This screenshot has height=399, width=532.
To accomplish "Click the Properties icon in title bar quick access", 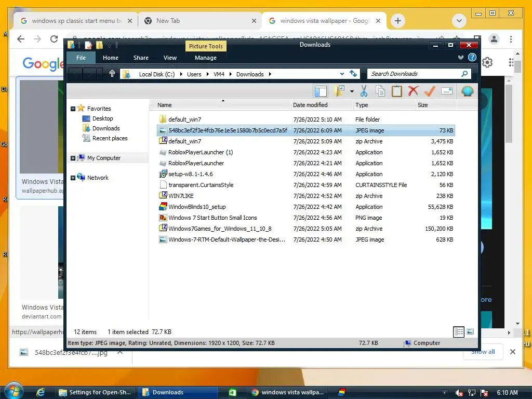I will [88, 45].
